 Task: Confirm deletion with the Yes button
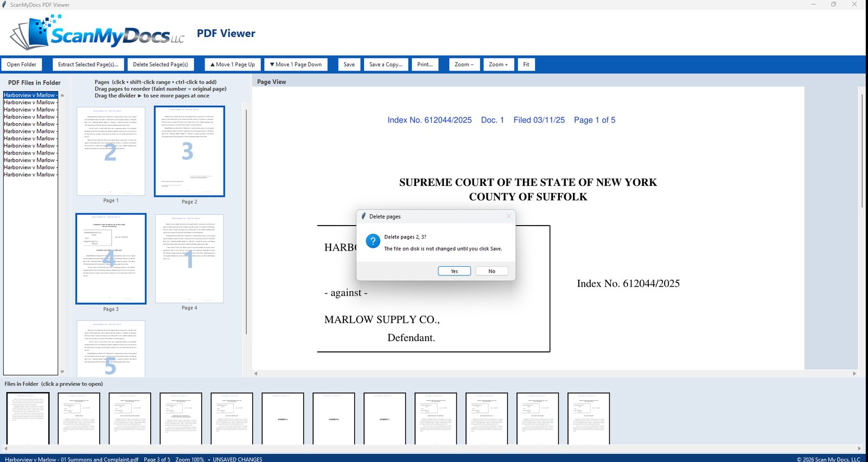click(x=454, y=271)
